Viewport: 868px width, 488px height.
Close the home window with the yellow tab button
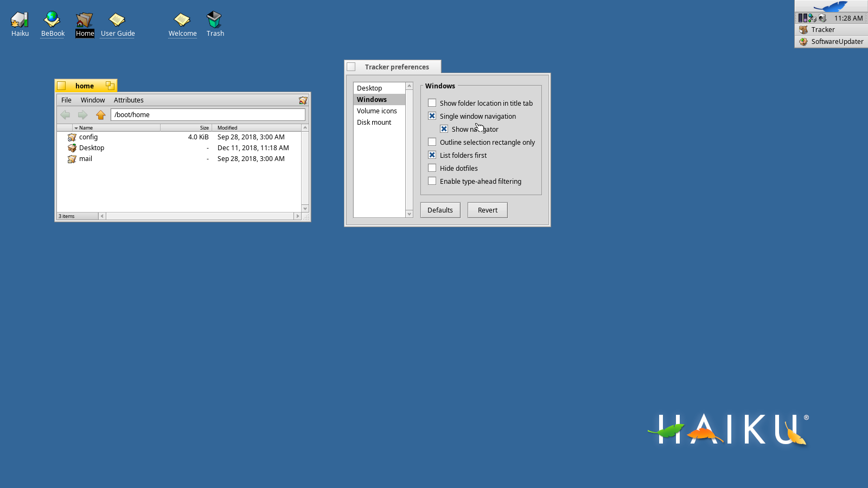[x=61, y=86]
